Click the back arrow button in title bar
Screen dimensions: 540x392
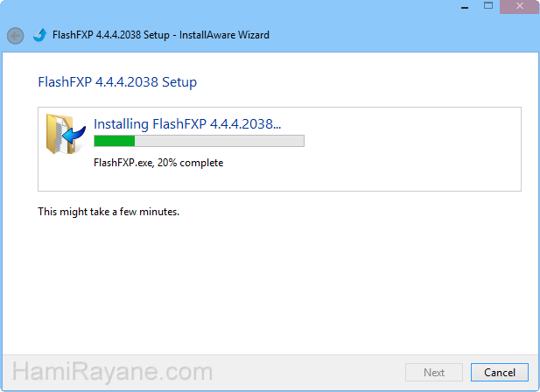(x=16, y=36)
